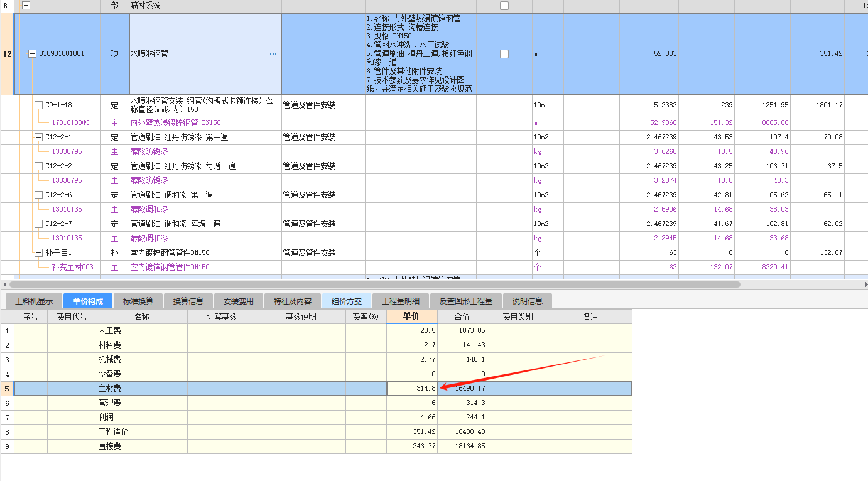
Task: Collapse the C12-2-1 quota row
Action: (38, 137)
